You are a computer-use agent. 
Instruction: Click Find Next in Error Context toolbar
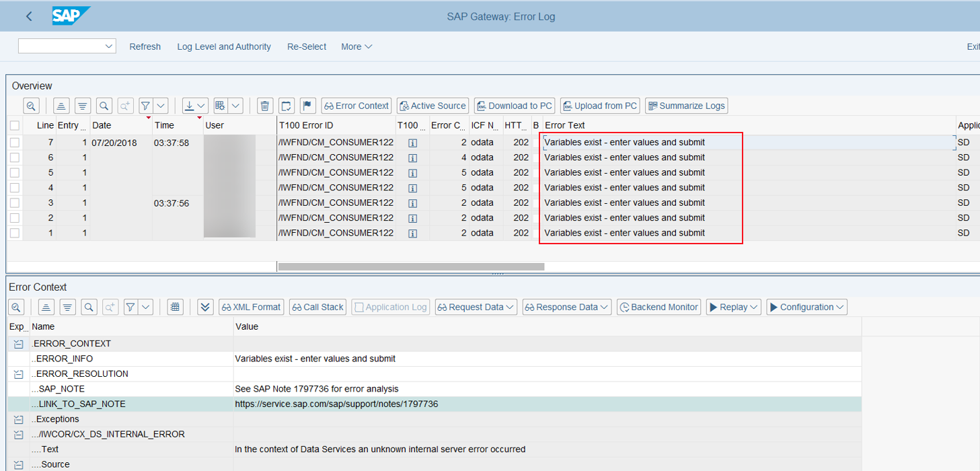(x=110, y=307)
